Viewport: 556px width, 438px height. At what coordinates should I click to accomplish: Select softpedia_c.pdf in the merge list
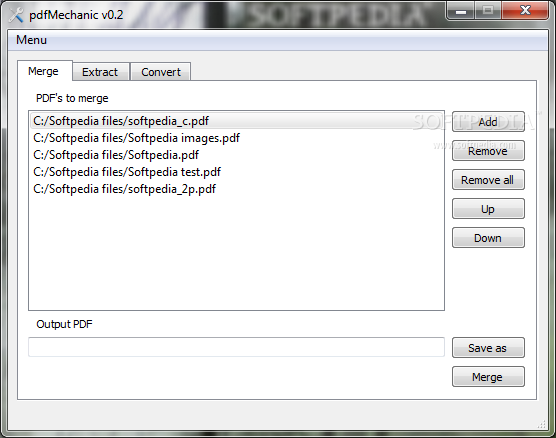coord(237,121)
